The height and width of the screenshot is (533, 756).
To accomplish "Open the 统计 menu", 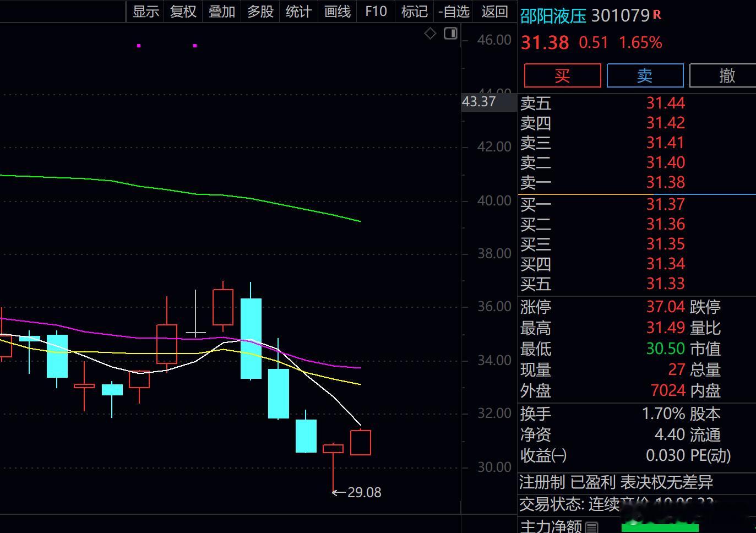I will tap(299, 12).
